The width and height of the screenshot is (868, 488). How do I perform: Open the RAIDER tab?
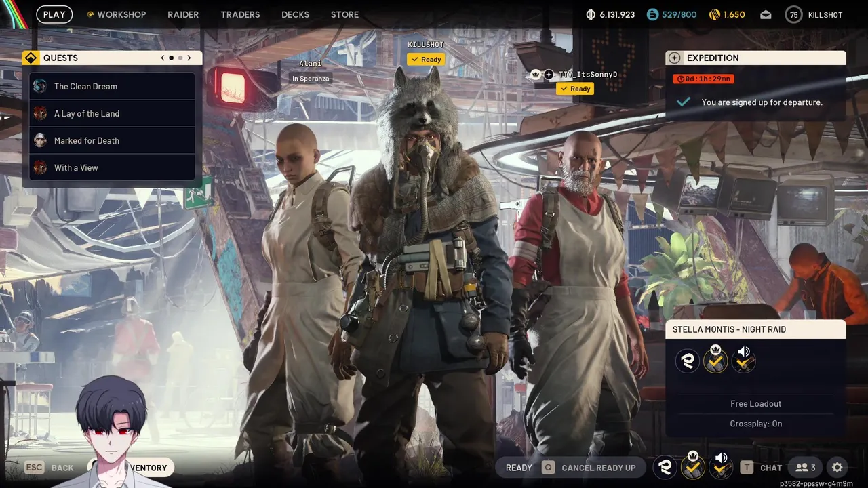(x=183, y=14)
